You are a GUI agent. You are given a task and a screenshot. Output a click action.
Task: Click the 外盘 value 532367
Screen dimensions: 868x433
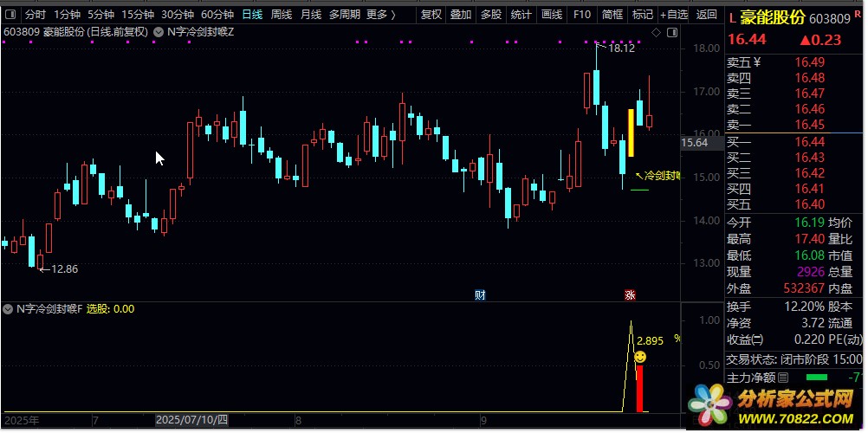805,288
